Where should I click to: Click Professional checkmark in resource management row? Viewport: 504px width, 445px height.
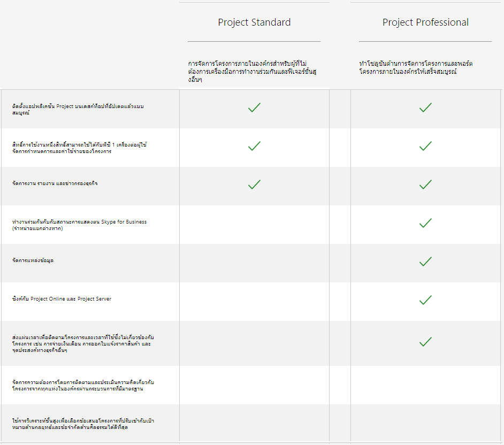[x=425, y=262]
